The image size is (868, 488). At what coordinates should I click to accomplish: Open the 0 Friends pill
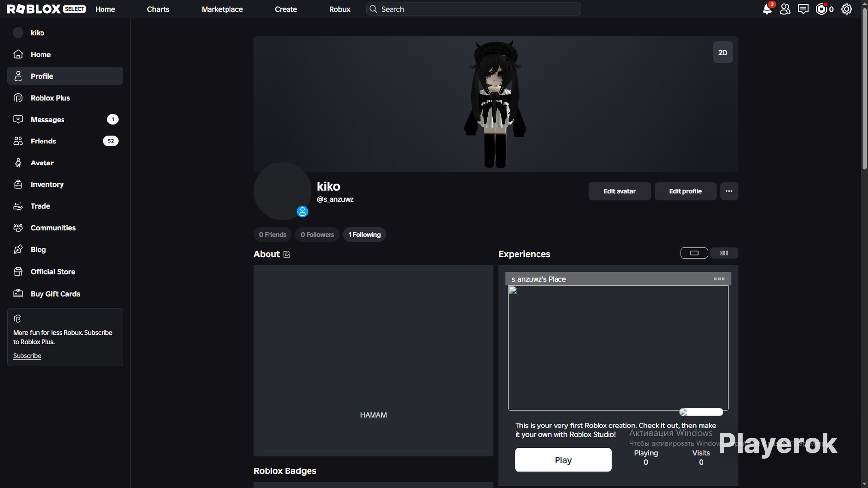[272, 235]
